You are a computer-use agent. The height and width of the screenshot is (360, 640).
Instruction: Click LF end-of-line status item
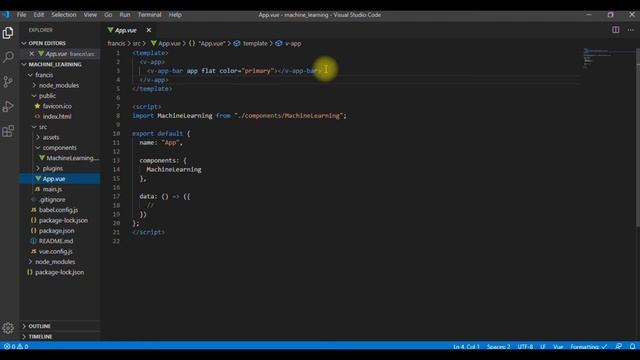[x=543, y=347]
